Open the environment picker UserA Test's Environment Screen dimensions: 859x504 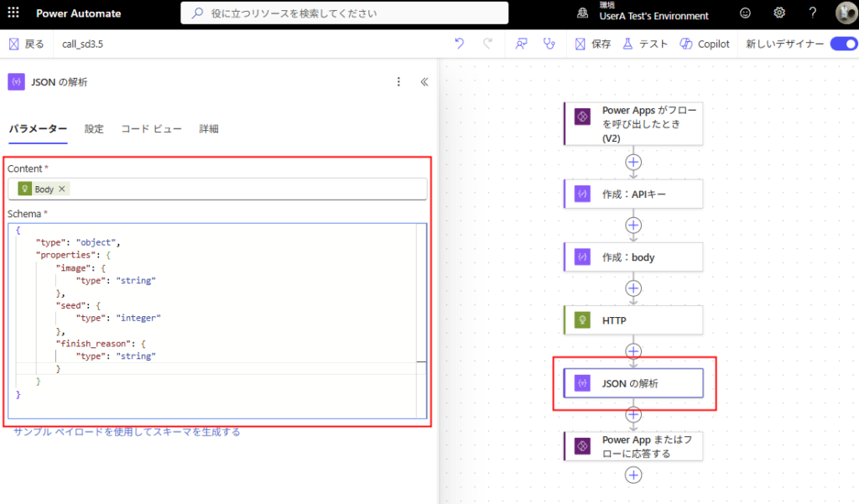(654, 13)
